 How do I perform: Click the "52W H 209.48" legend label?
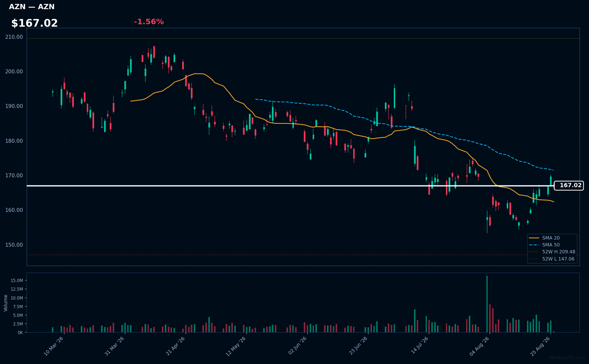(559, 252)
